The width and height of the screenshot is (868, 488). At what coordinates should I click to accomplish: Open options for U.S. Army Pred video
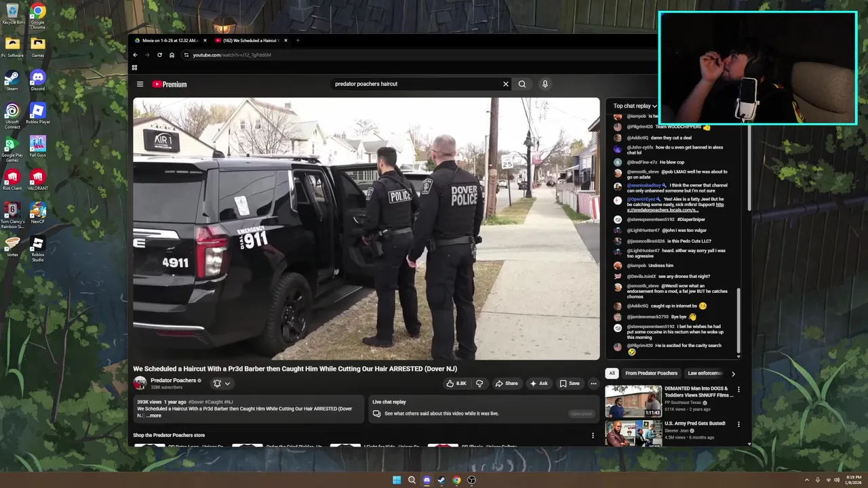[x=738, y=424]
